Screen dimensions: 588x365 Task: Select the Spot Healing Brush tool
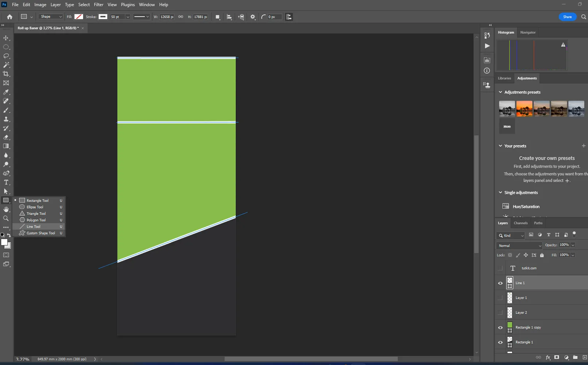(x=6, y=101)
